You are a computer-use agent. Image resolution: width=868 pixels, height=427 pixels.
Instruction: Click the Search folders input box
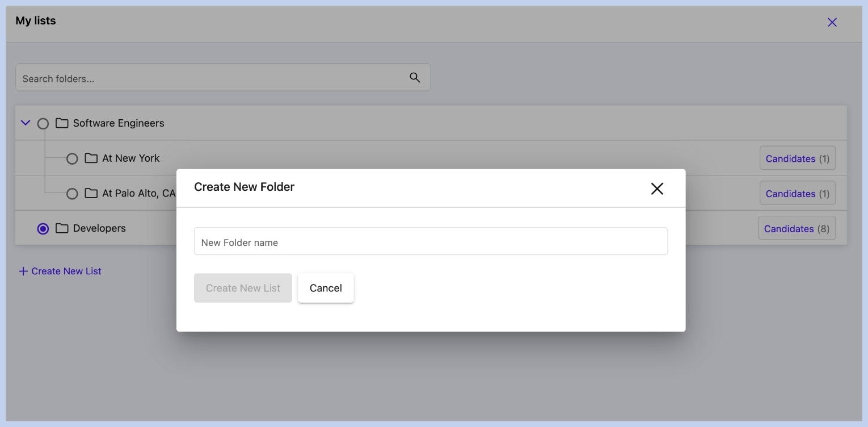point(210,78)
